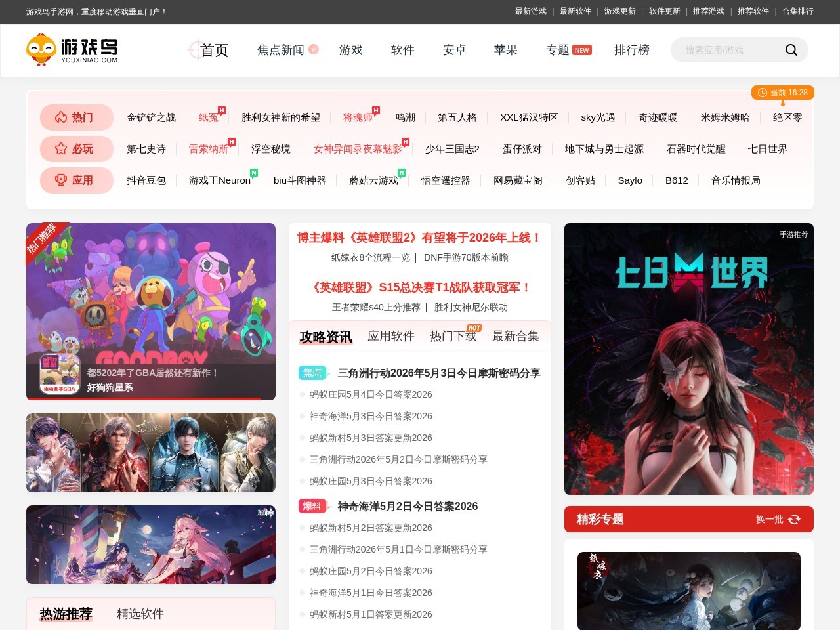Click the 推荐软件 top bar link
The height and width of the screenshot is (630, 840).
point(753,11)
